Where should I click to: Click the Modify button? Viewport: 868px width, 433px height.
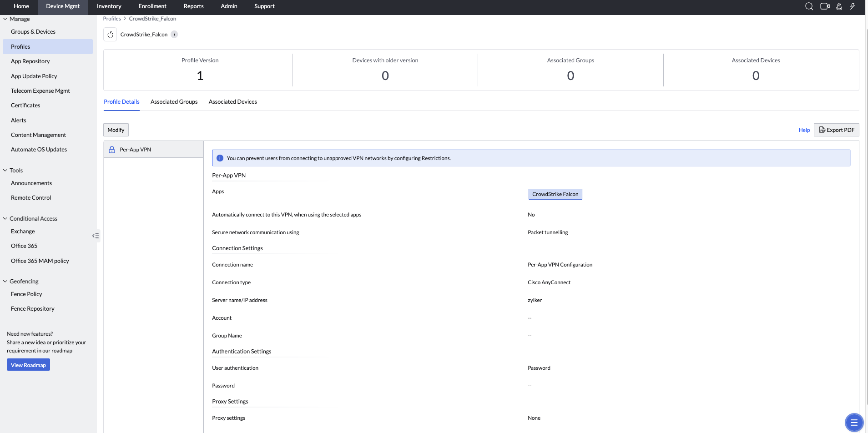(116, 130)
